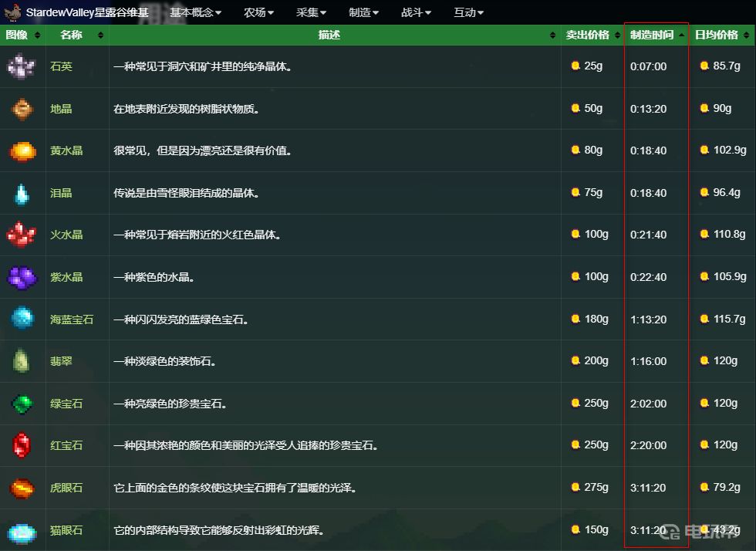Click the Stardew Valley wiki chicken logo
Screen dimensions: 756x551
point(12,12)
